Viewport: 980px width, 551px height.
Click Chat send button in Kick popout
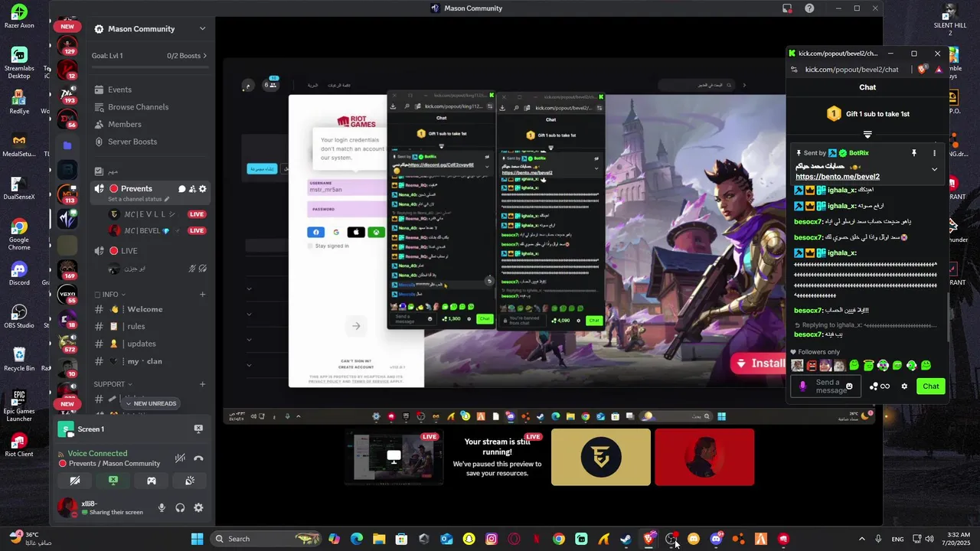tap(930, 386)
